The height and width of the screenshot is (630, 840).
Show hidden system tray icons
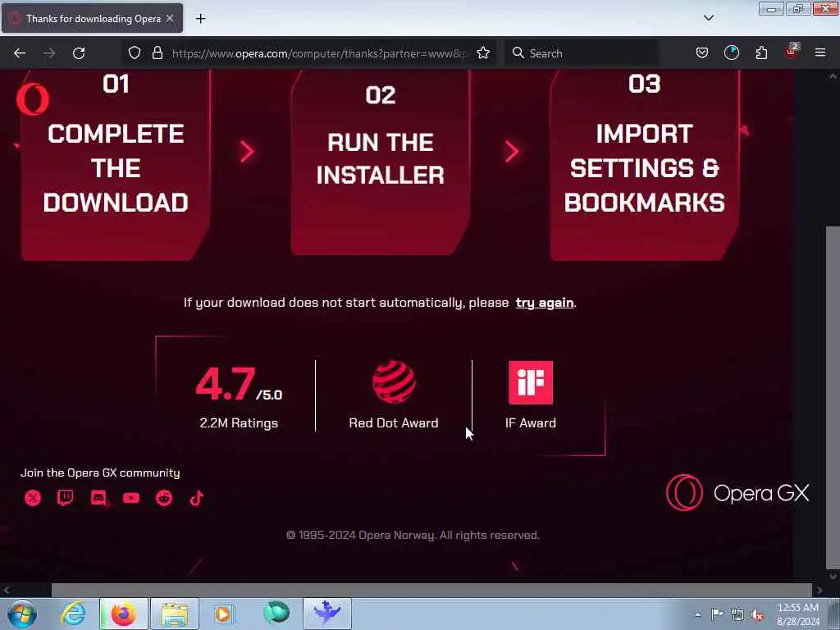point(697,614)
